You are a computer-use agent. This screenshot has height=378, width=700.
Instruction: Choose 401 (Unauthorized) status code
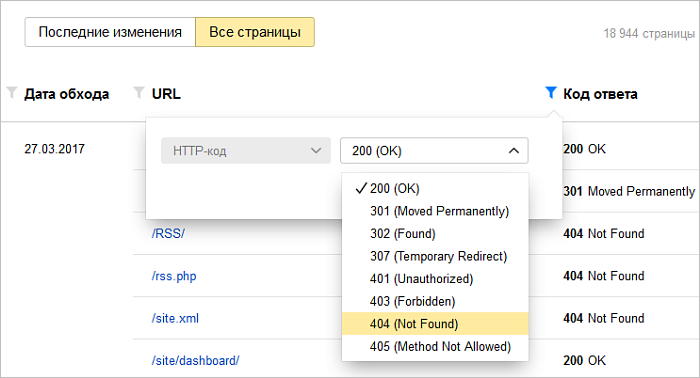click(435, 278)
